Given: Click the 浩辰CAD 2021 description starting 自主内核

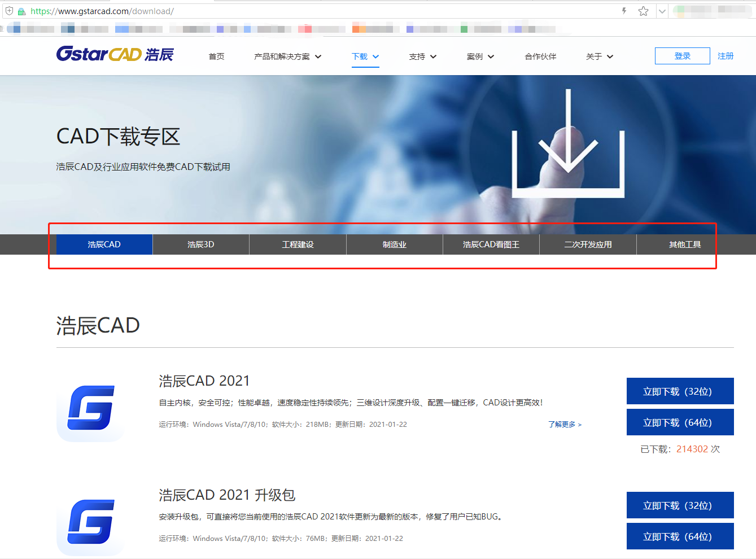Looking at the screenshot, I should (x=351, y=403).
